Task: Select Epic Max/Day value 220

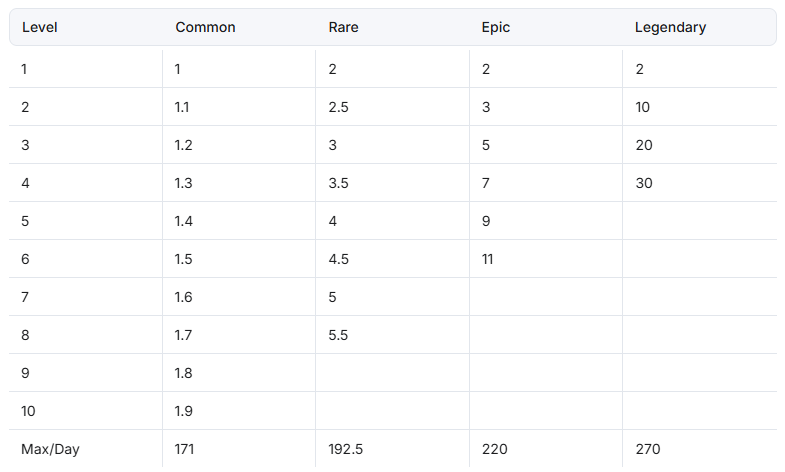Action: click(495, 449)
